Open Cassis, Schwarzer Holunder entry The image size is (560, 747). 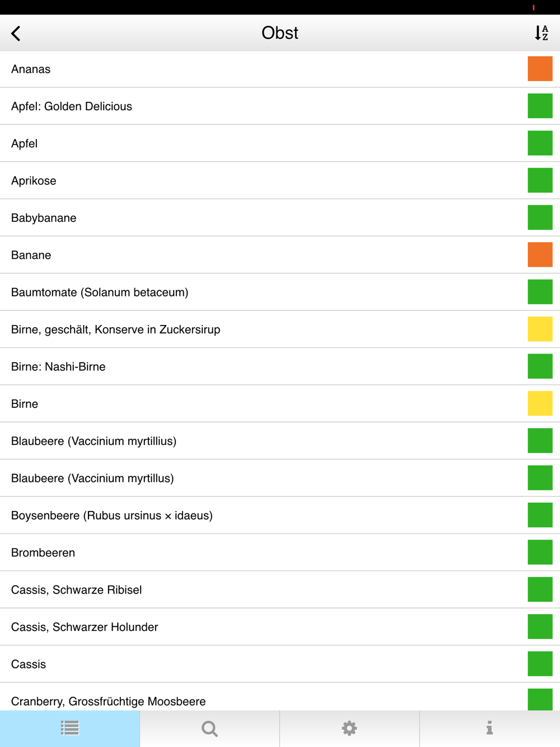point(85,627)
